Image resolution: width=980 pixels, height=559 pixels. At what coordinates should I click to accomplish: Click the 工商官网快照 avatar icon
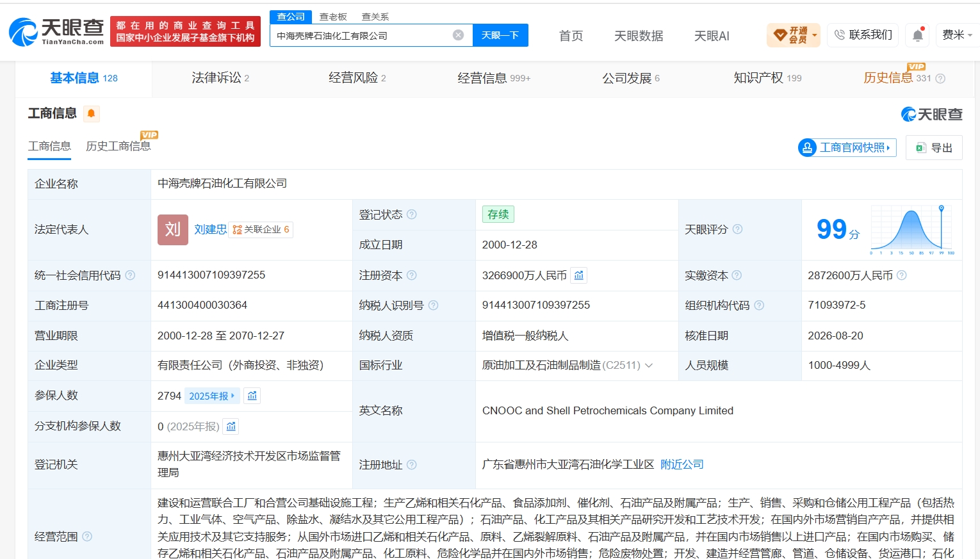point(807,148)
